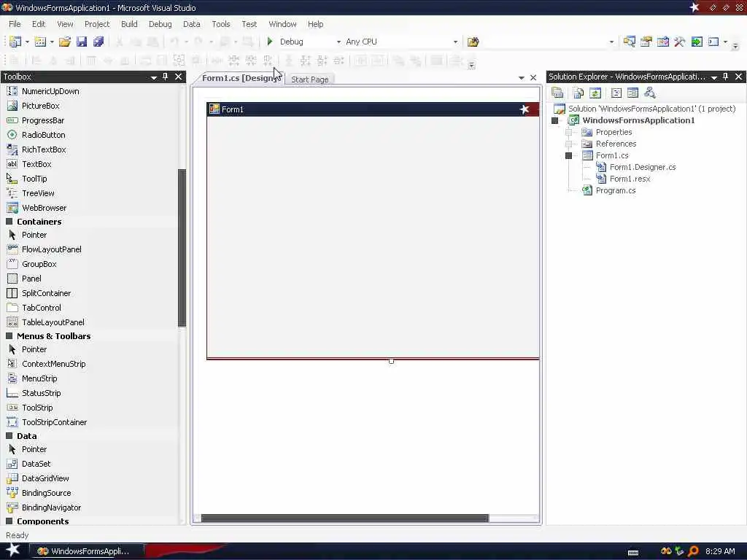Image resolution: width=747 pixels, height=560 pixels.
Task: Click the New Project toolbar icon
Action: pos(15,42)
